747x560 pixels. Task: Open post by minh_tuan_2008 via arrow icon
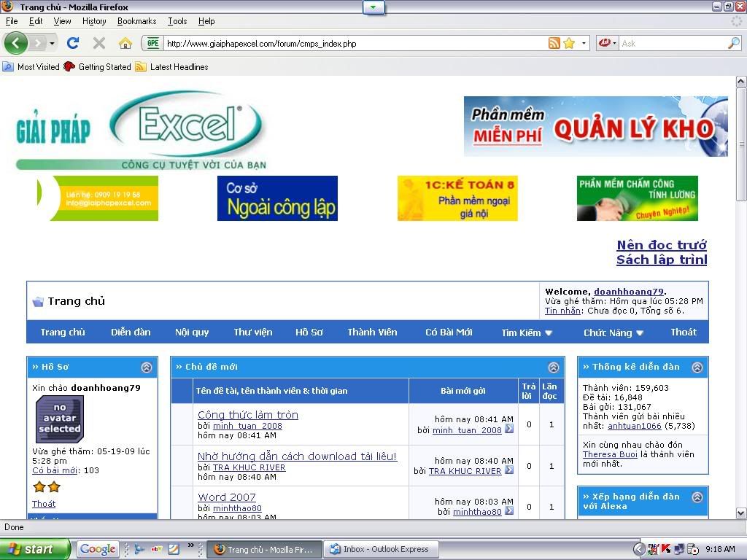click(x=509, y=429)
